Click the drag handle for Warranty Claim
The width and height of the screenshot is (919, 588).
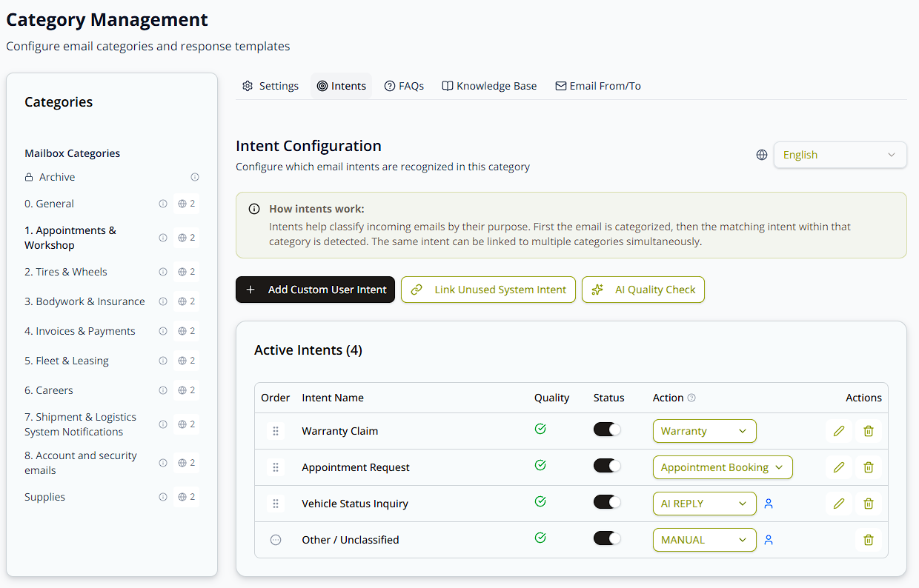(x=276, y=431)
